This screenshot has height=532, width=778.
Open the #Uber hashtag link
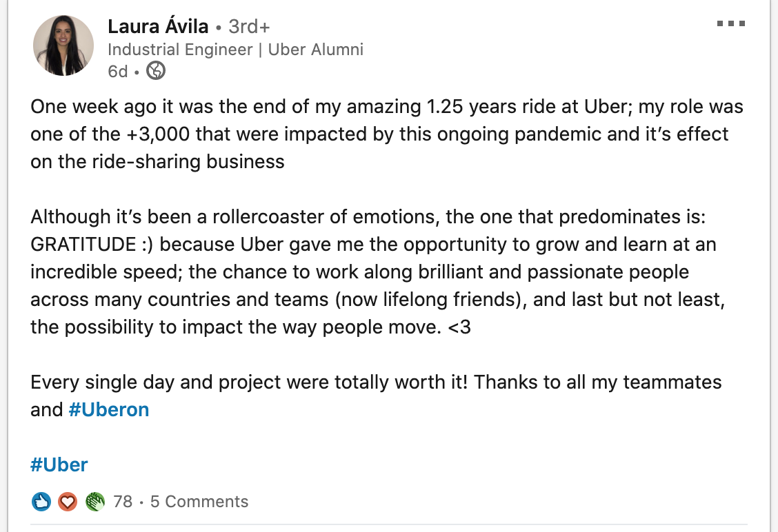pos(59,464)
